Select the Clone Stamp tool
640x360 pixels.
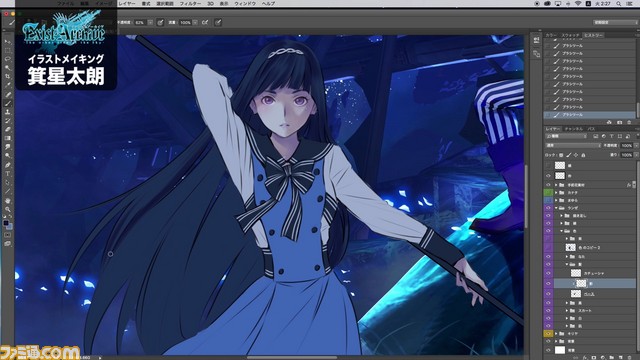[7, 112]
